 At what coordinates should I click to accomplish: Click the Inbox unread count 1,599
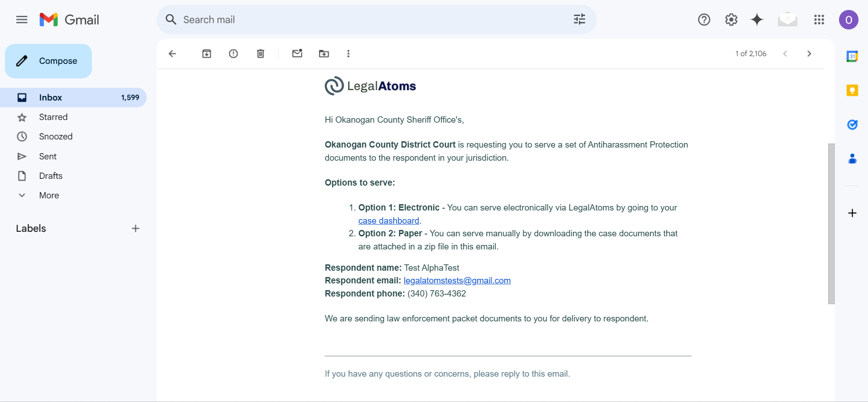(130, 97)
